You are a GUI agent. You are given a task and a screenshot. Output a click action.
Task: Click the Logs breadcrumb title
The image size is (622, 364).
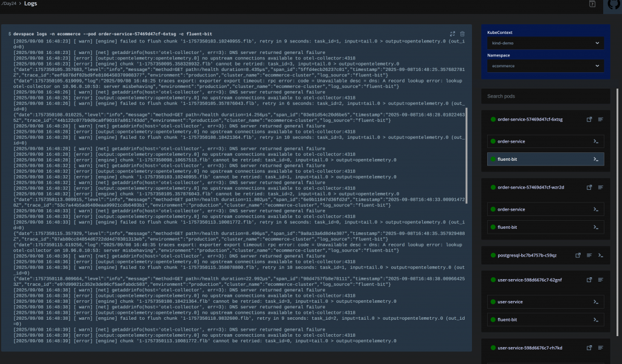point(30,4)
